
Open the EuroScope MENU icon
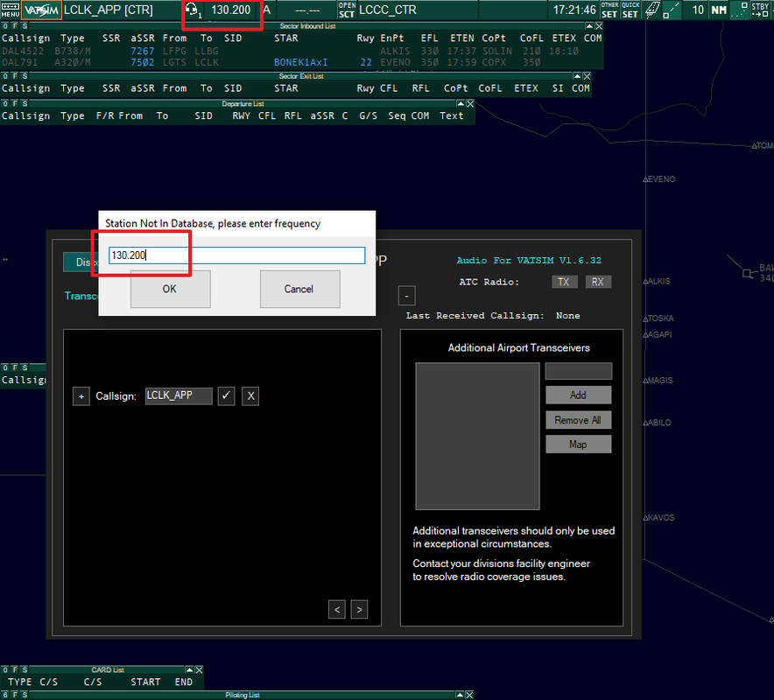10,10
